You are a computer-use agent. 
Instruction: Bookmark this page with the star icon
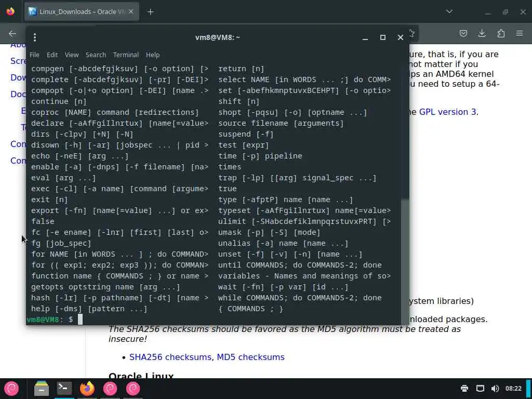pyautogui.click(x=412, y=33)
